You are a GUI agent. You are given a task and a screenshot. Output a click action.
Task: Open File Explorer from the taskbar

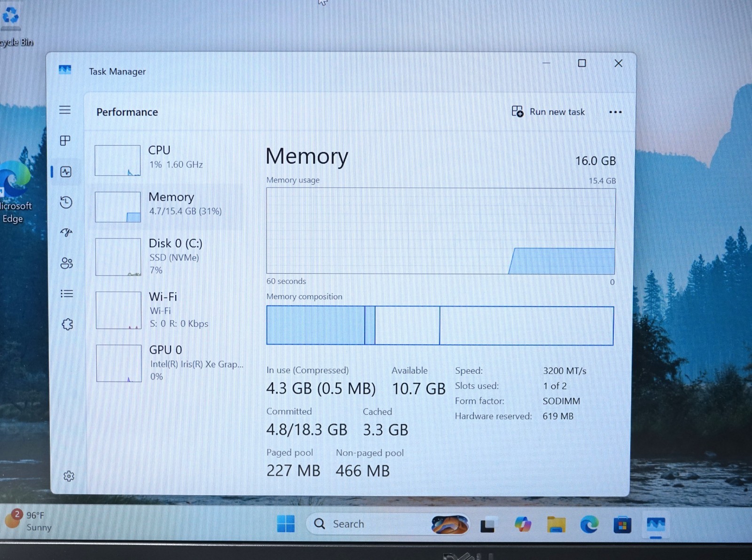[x=556, y=524]
